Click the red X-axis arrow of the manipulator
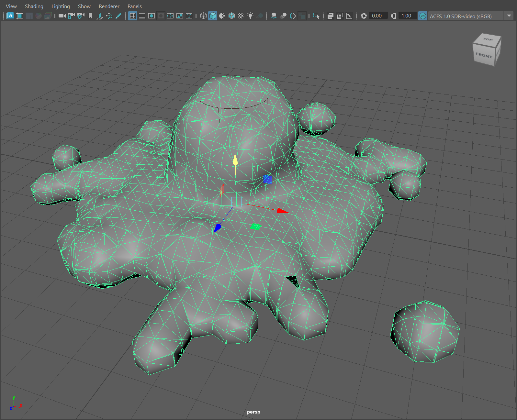Screen dimensions: 517x420 (283, 211)
